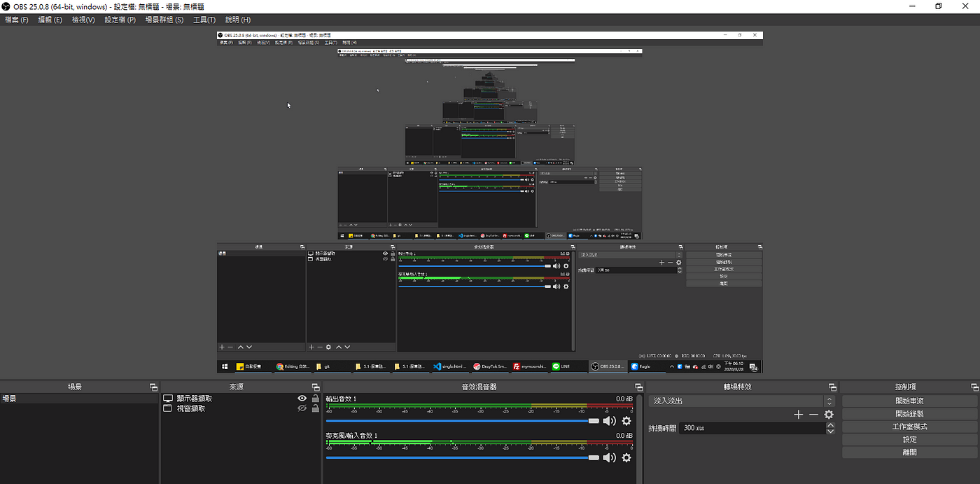
Task: Toggle the lock for 顯示器擷取
Action: 315,398
